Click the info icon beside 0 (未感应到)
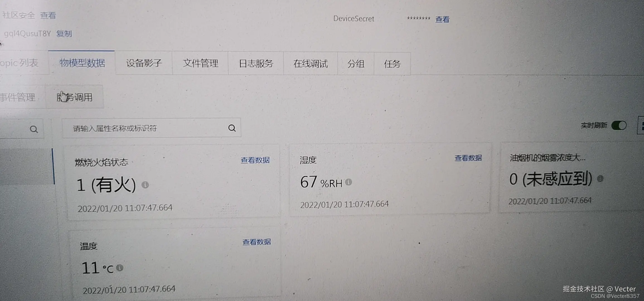 [x=600, y=180]
